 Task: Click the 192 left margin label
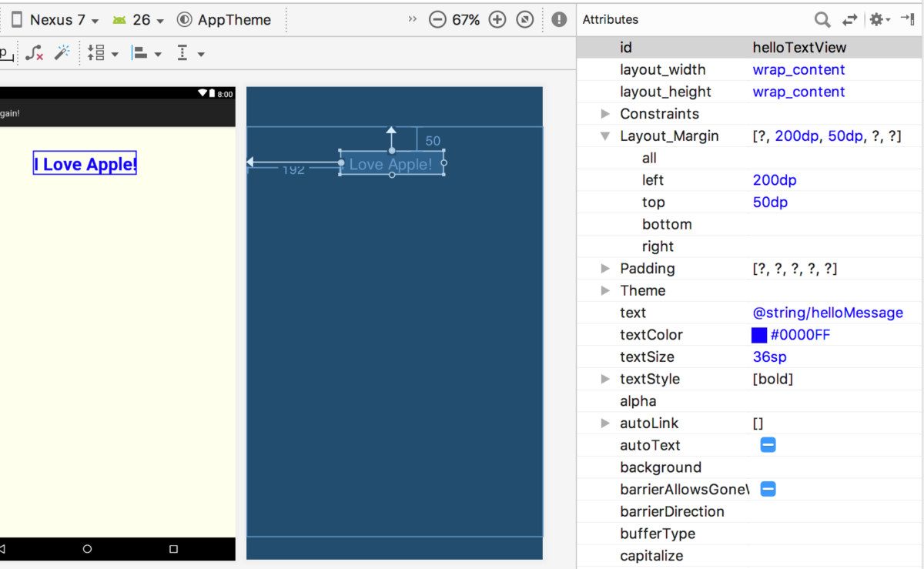click(293, 170)
